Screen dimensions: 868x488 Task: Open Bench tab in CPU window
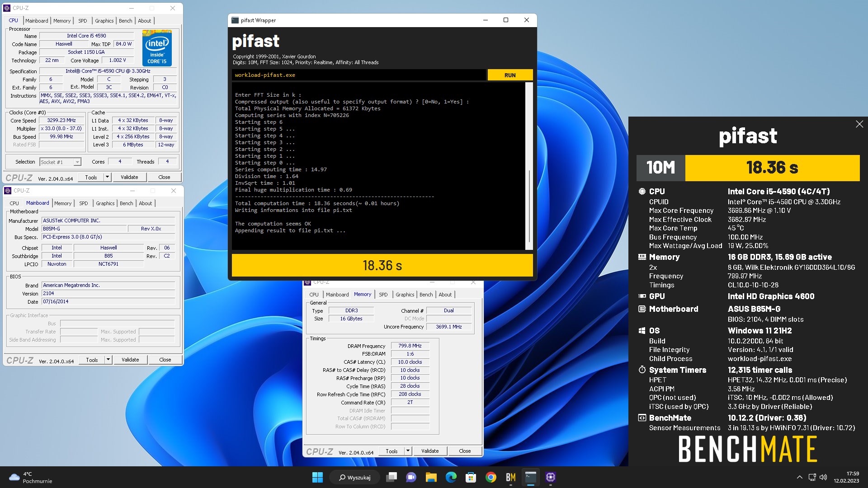(x=126, y=21)
